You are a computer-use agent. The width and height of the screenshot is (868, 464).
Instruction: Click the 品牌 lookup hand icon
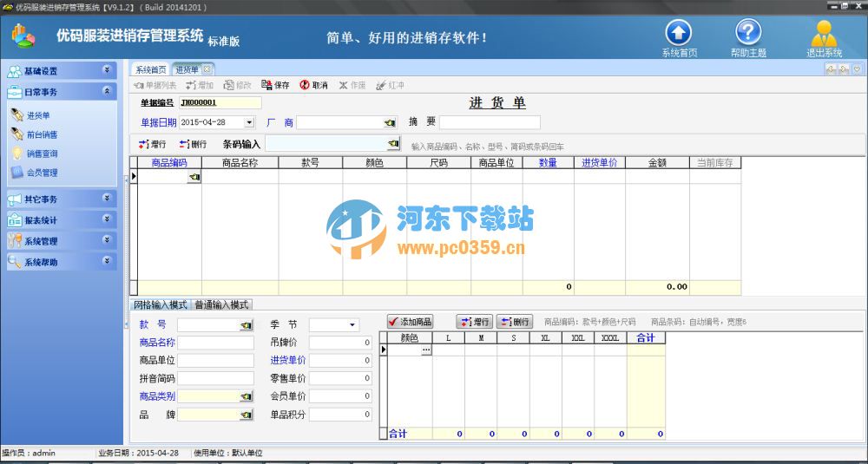[247, 415]
